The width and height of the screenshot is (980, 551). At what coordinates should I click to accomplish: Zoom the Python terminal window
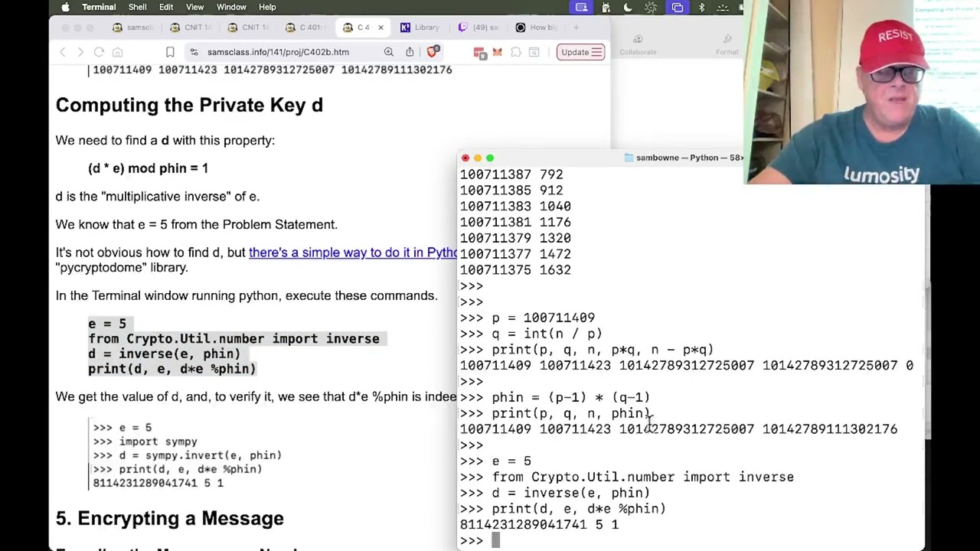click(x=490, y=158)
